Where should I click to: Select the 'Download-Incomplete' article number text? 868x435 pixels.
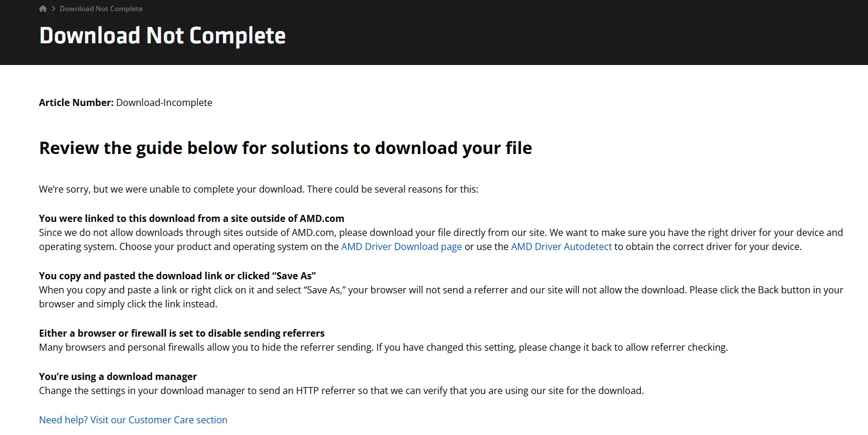pos(164,102)
